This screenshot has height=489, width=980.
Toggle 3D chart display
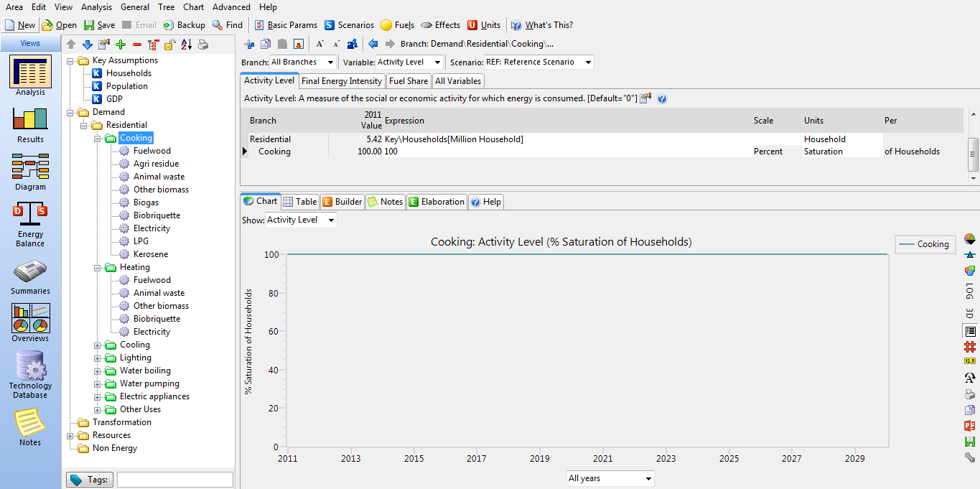(970, 314)
